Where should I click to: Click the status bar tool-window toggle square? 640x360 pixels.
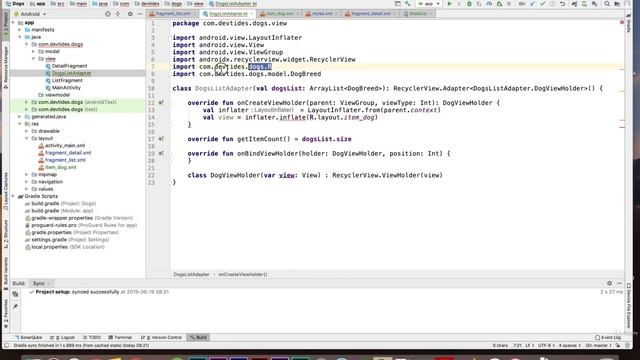(6, 346)
